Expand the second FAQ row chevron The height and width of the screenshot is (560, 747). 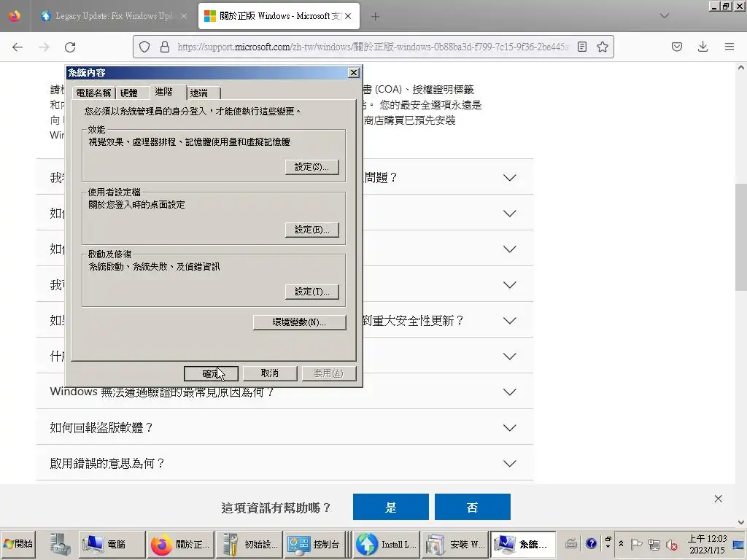coord(509,214)
